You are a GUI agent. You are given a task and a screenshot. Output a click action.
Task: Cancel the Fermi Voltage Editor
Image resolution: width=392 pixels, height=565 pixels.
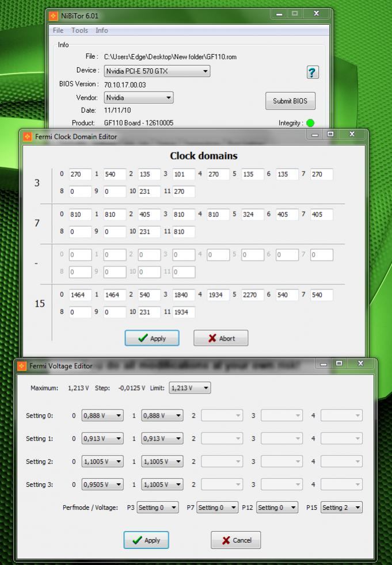[236, 540]
